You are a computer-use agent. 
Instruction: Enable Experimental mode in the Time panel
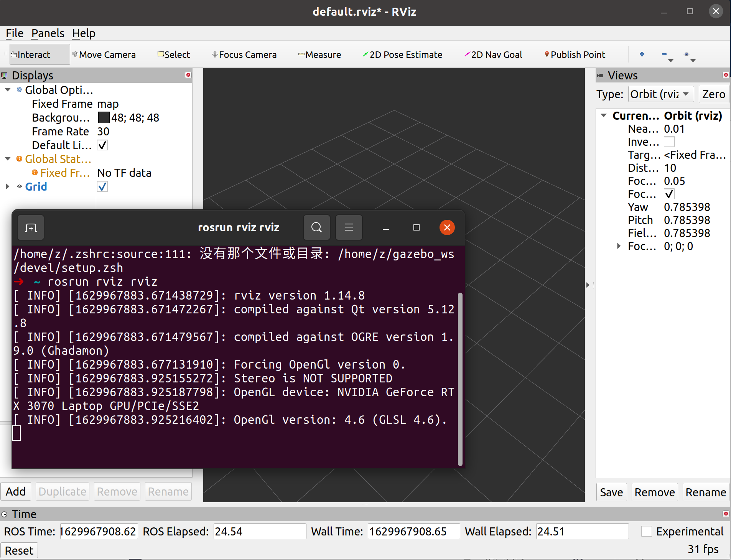tap(647, 531)
